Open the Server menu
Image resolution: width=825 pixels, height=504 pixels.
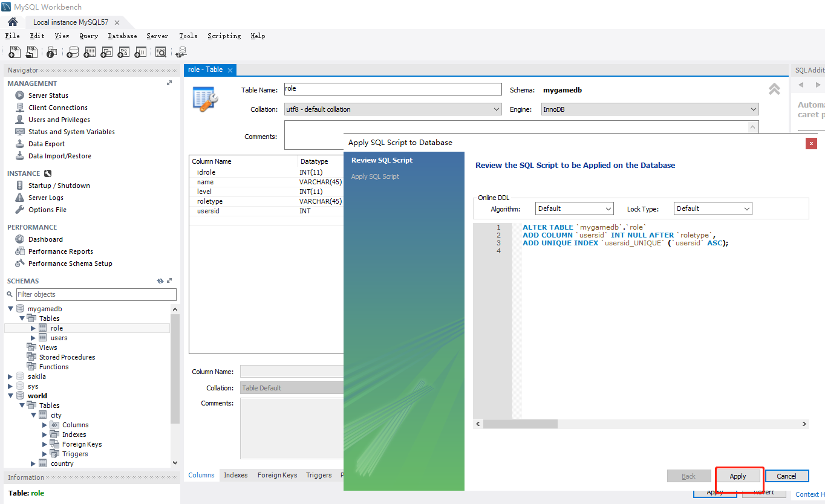[157, 36]
